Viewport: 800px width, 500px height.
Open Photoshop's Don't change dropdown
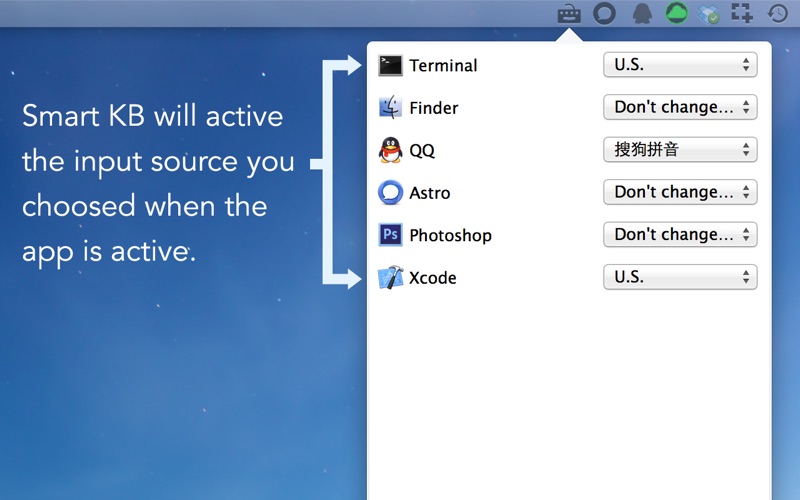pos(680,234)
